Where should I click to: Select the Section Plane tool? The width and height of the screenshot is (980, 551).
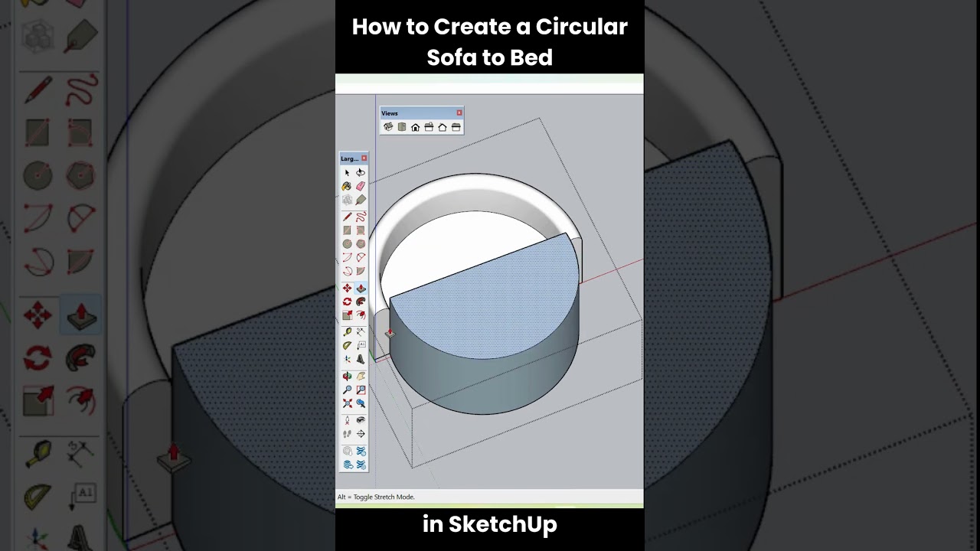pyautogui.click(x=361, y=434)
